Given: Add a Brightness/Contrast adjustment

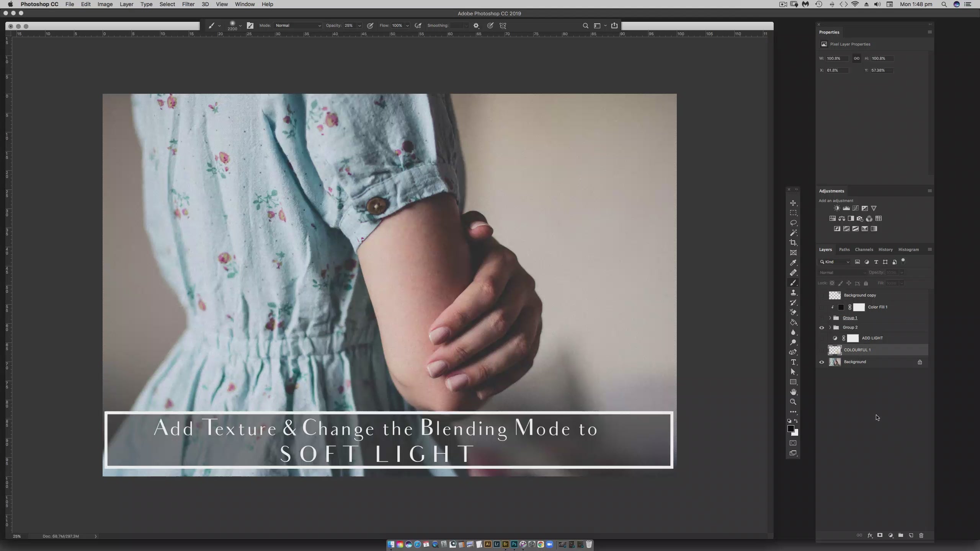Looking at the screenshot, I should [837, 208].
